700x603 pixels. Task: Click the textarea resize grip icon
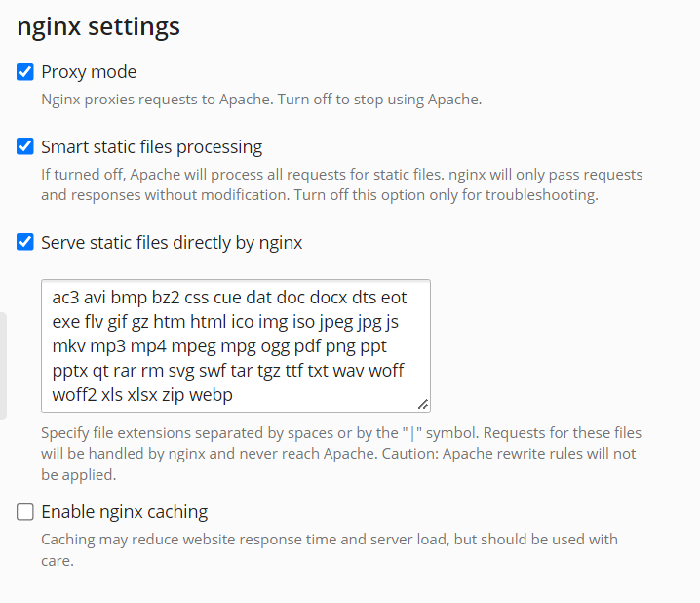pyautogui.click(x=423, y=404)
